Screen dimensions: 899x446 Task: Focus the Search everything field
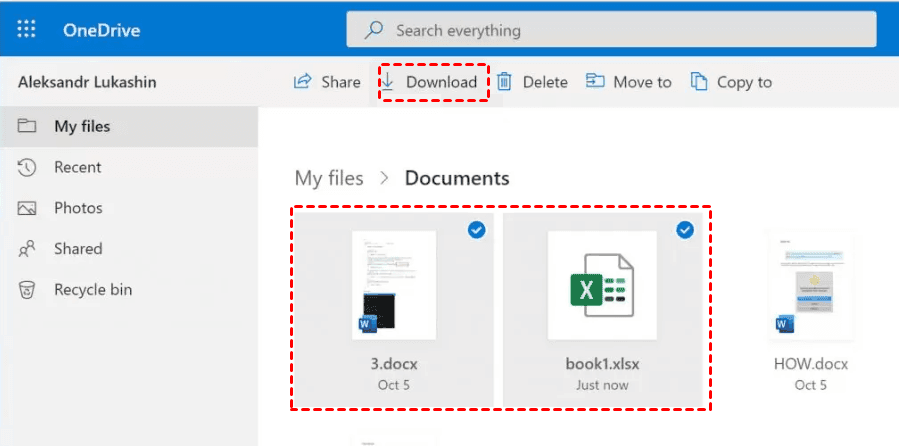(611, 29)
